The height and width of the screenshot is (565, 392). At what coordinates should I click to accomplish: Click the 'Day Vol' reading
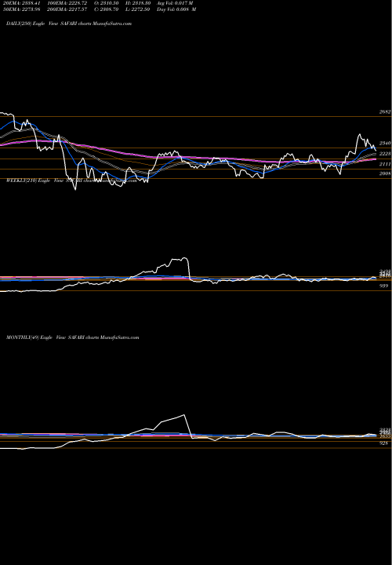point(176,9)
